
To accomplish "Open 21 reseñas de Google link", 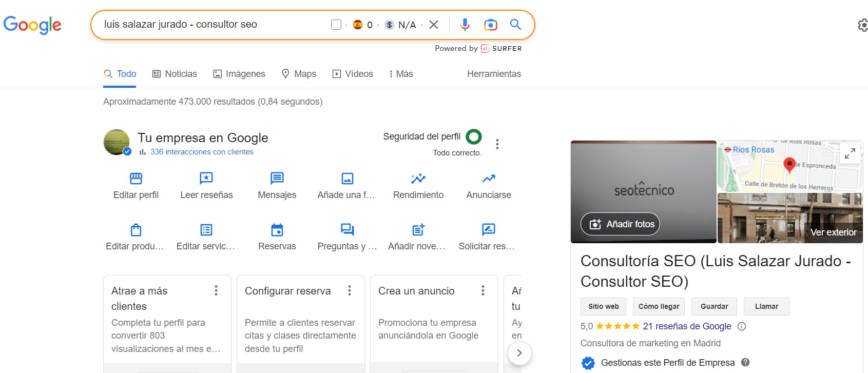I will (687, 326).
